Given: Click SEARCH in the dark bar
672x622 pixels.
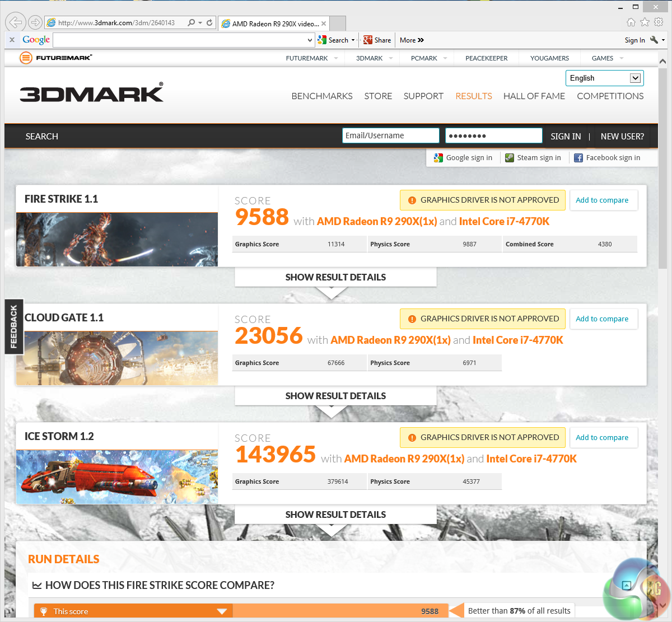Looking at the screenshot, I should (41, 136).
